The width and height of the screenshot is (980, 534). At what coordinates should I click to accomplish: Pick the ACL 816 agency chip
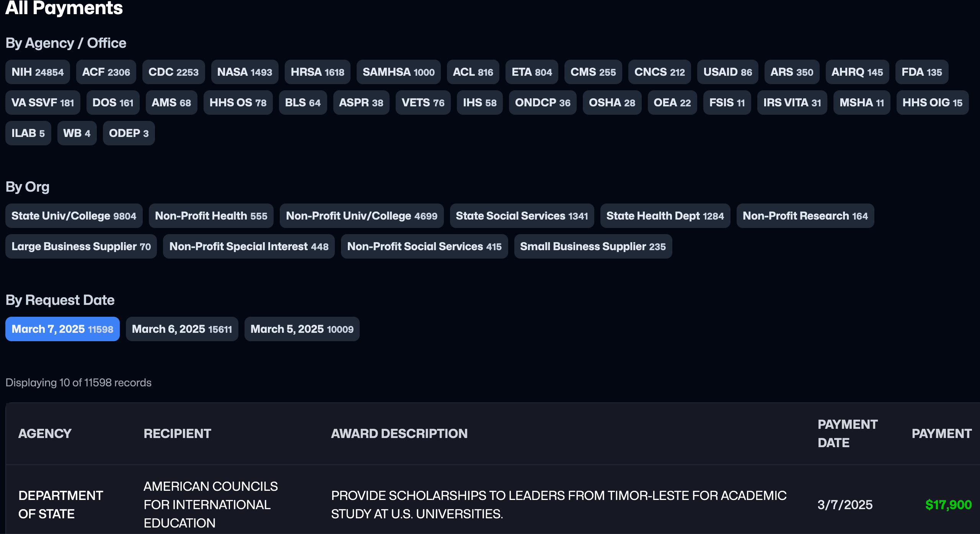click(x=473, y=72)
